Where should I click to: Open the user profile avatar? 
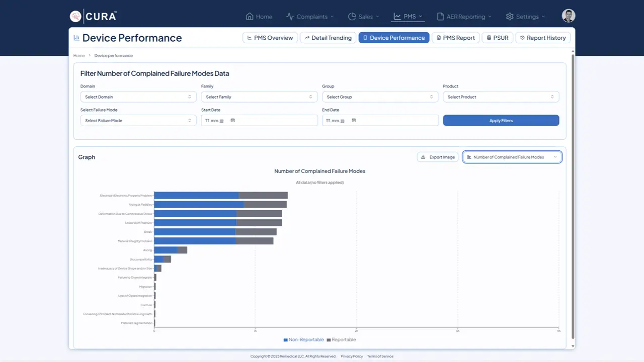(568, 16)
